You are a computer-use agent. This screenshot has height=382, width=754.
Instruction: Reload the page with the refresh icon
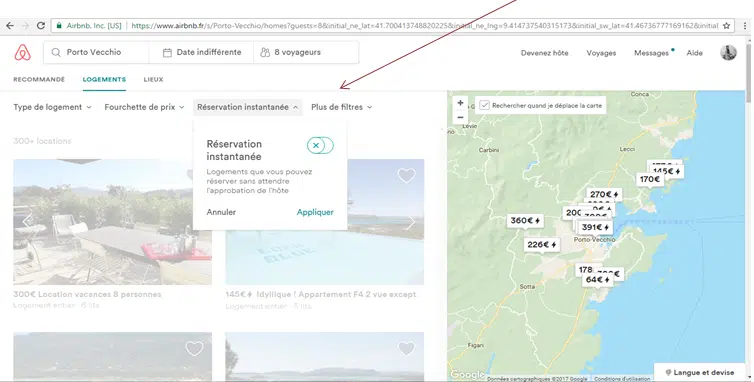[x=41, y=25]
